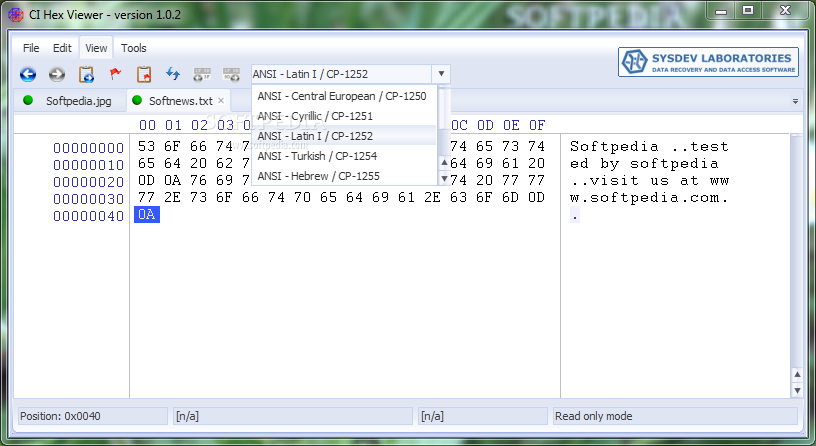816x446 pixels.
Task: Click the Read only mode status field
Action: coord(675,416)
